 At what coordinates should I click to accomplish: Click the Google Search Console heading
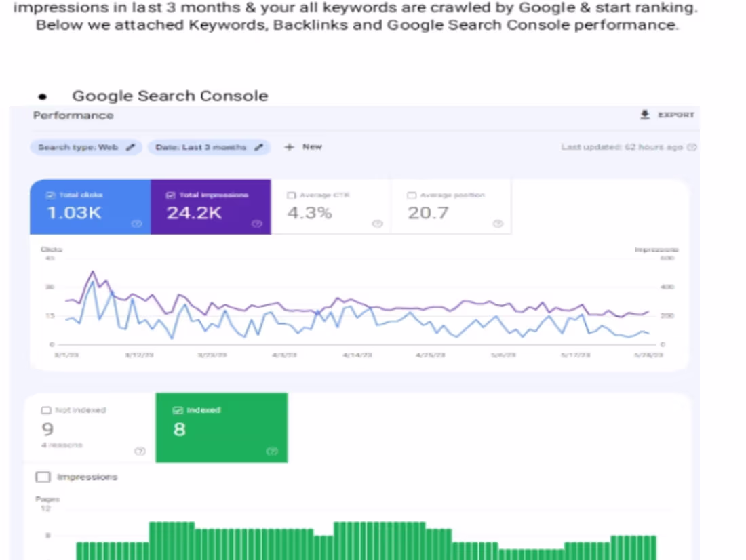170,96
